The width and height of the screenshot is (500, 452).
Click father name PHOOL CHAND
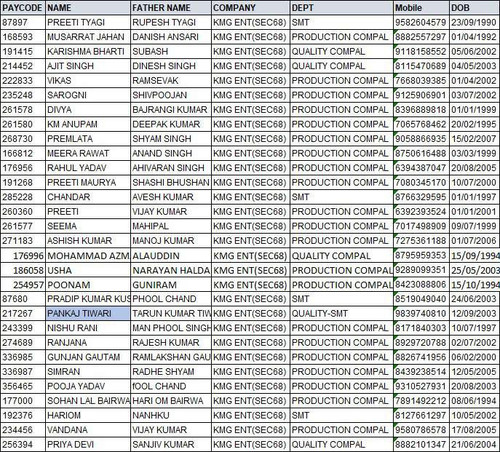[x=171, y=299]
